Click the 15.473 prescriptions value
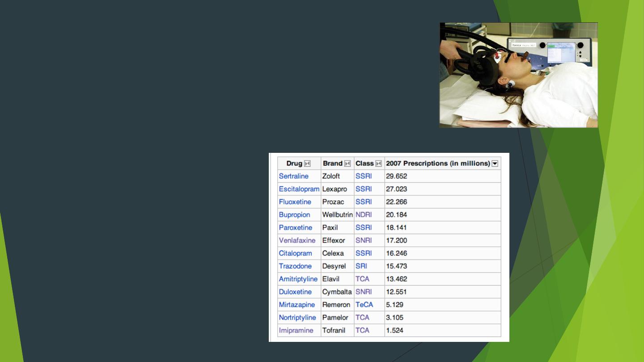This screenshot has height=362, width=644. point(397,266)
